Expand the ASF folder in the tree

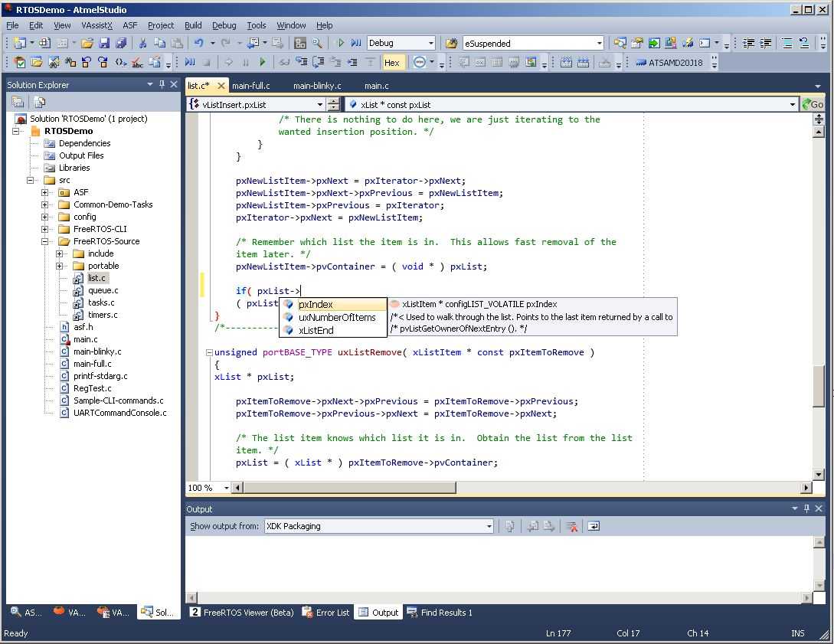click(45, 192)
